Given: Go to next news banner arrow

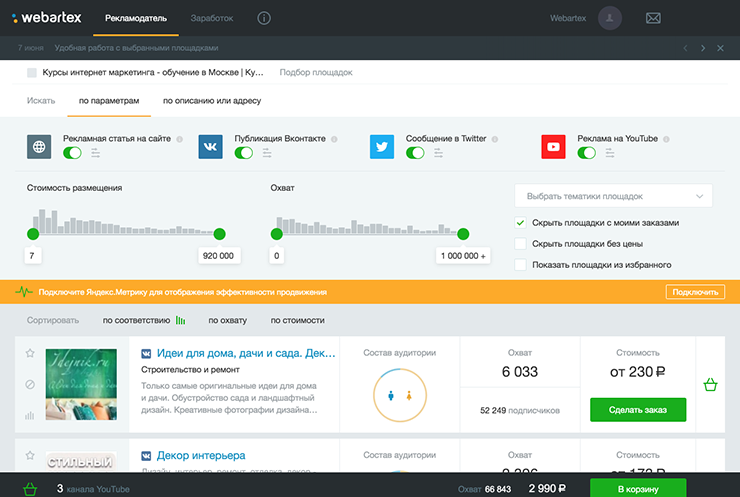Looking at the screenshot, I should pos(703,48).
